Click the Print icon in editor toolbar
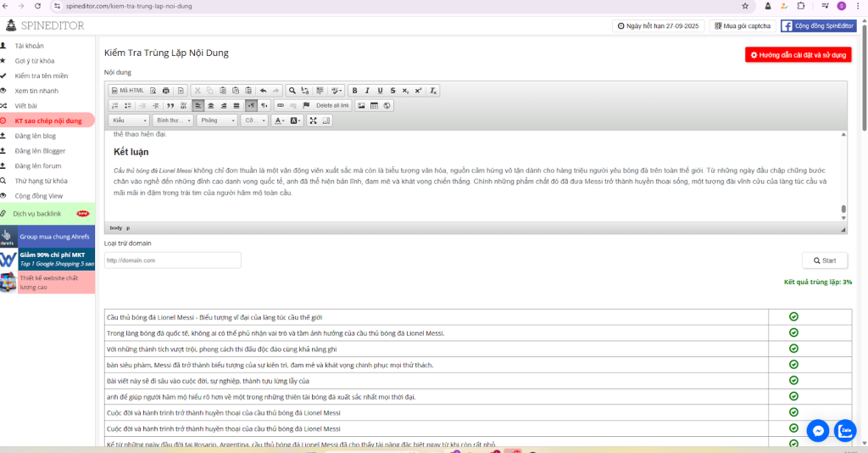Viewport: 868px width, 453px height. click(x=166, y=91)
